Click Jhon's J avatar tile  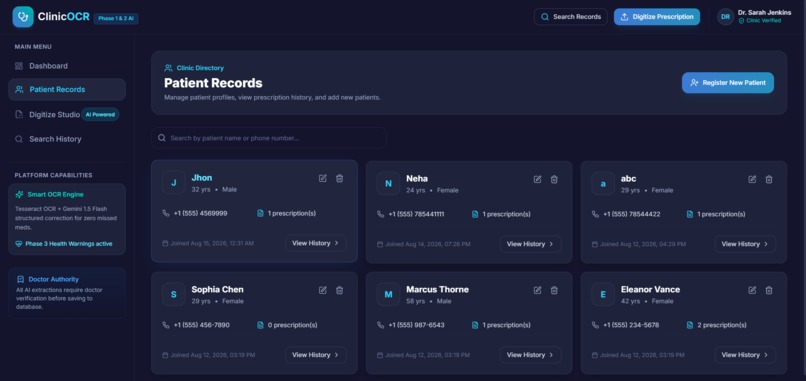click(174, 183)
